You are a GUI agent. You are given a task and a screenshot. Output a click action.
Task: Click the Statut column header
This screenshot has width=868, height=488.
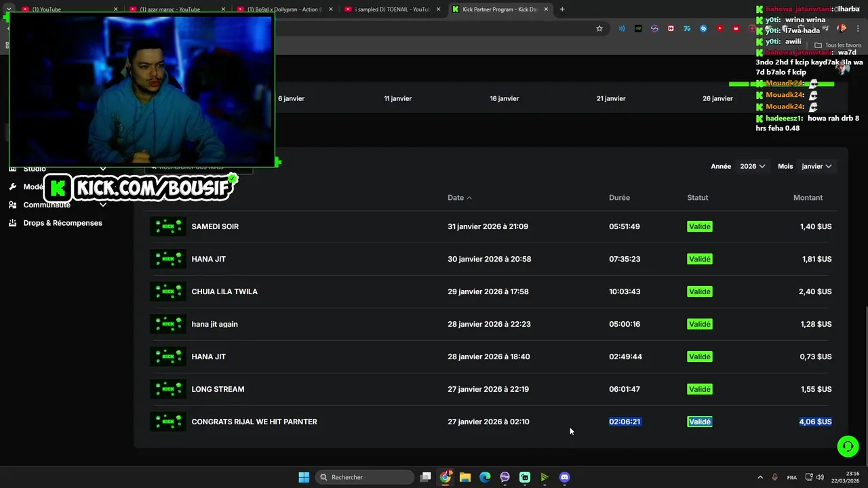click(697, 198)
